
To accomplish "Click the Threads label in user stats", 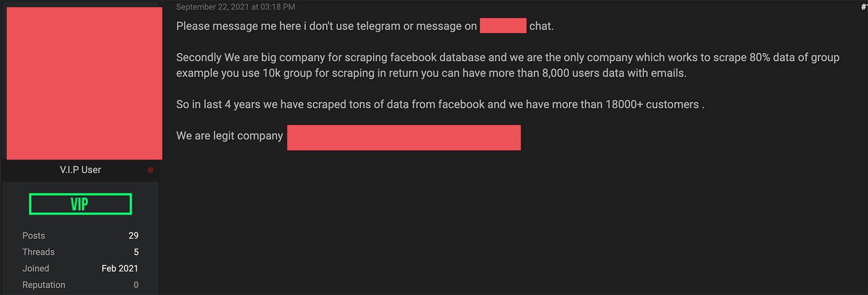I will 38,252.
